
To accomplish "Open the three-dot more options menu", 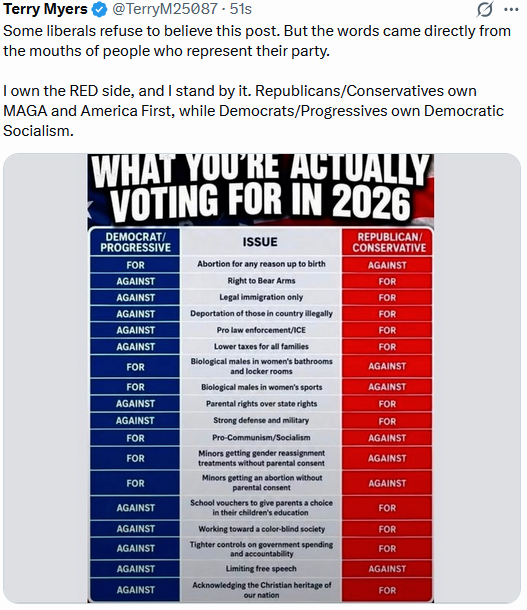I will point(511,10).
